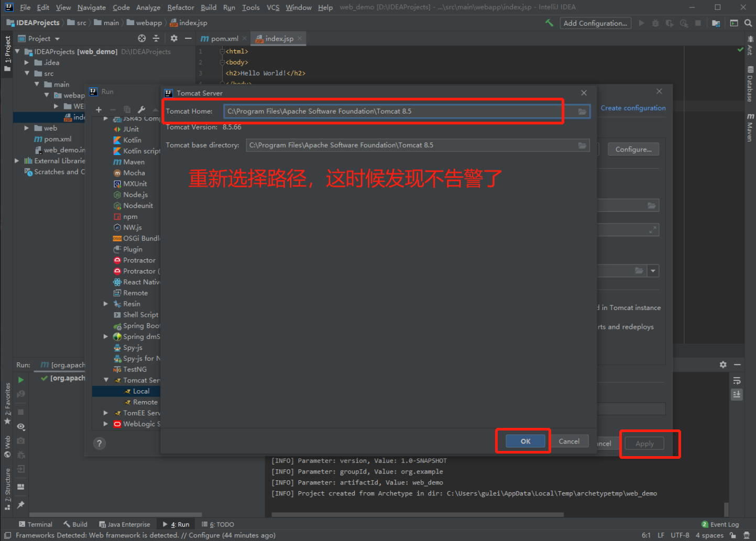Screen dimensions: 756x541
Task: Open the Favorites tool window on the left side
Action: click(x=7, y=404)
